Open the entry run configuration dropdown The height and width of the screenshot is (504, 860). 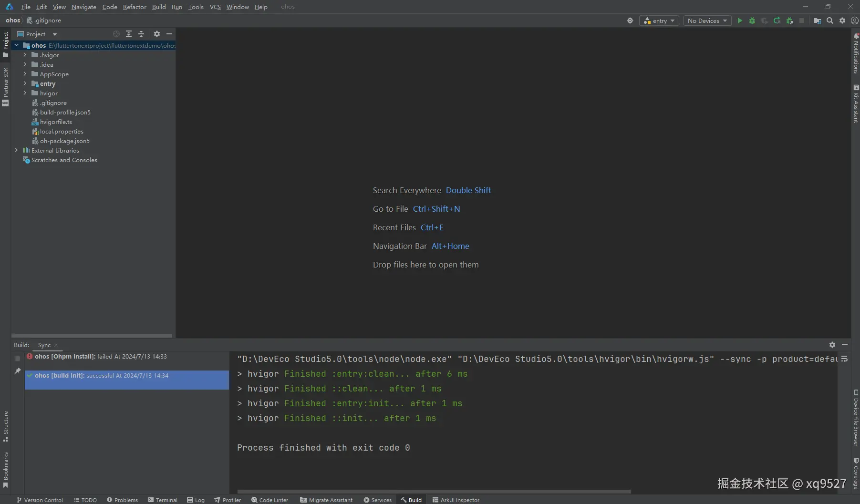659,21
